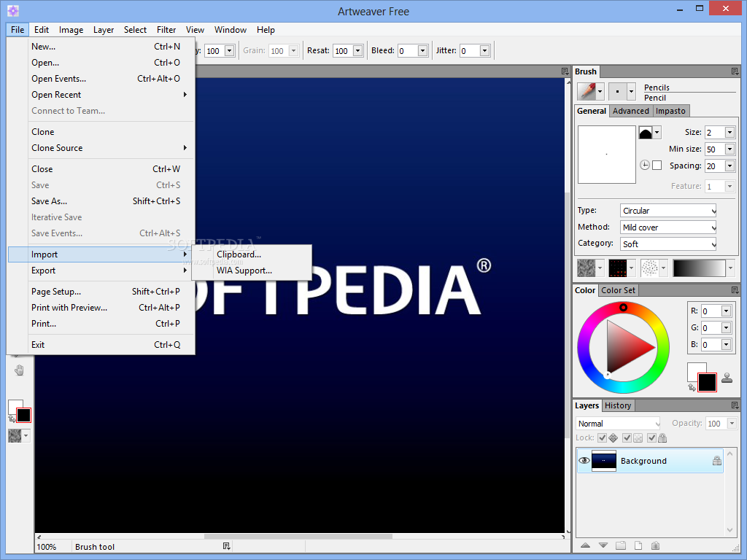Open the Min size value dropdown
The image size is (747, 560).
click(729, 149)
